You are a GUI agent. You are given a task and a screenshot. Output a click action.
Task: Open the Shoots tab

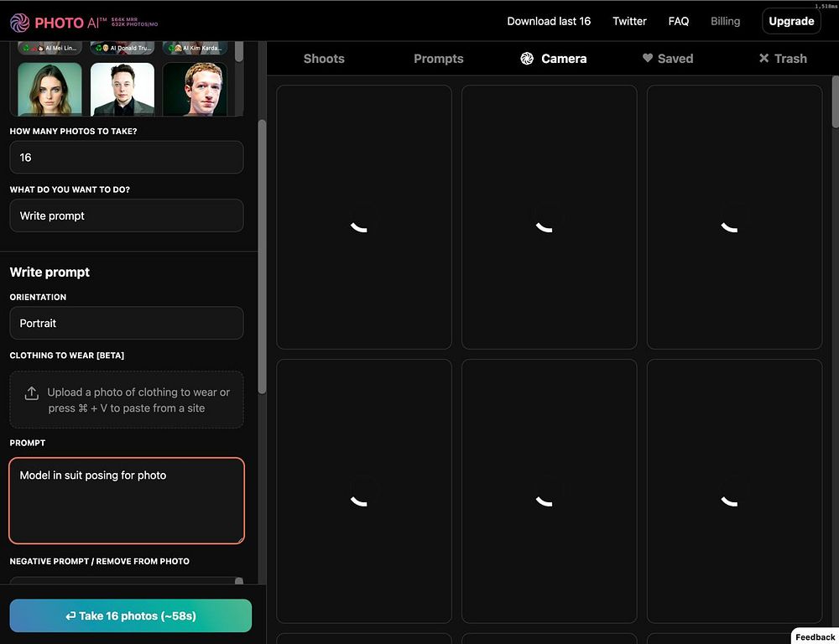[324, 59]
